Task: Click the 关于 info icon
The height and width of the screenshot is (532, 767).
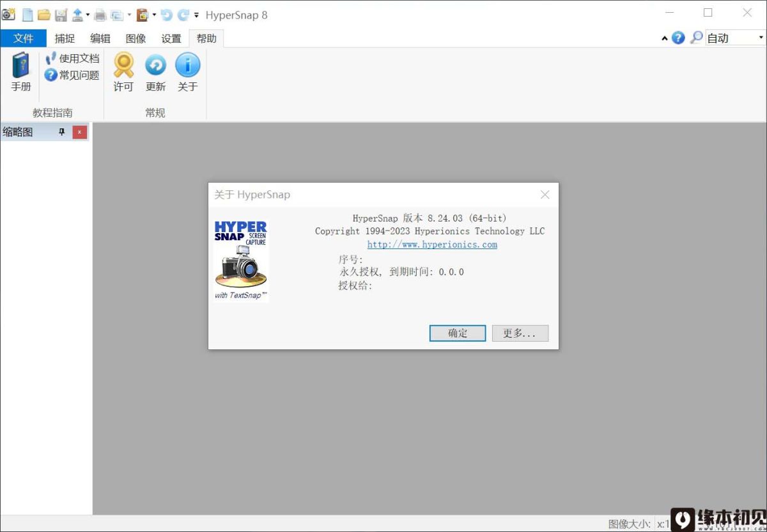Action: point(187,72)
